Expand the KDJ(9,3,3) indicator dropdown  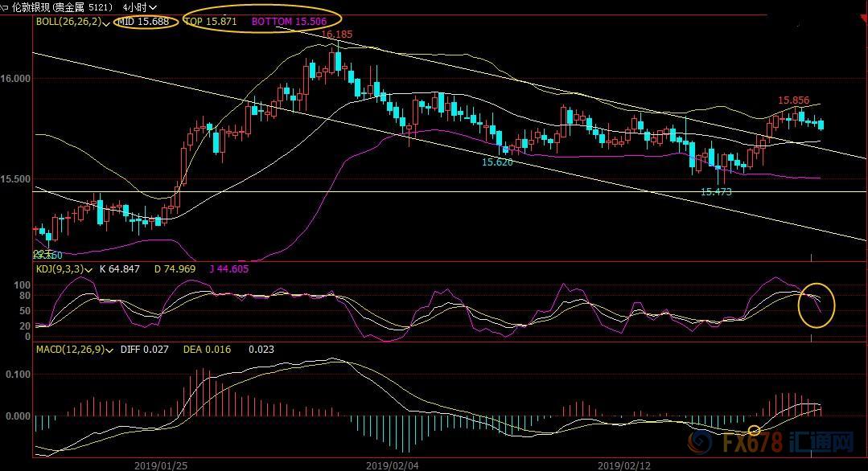coord(88,270)
